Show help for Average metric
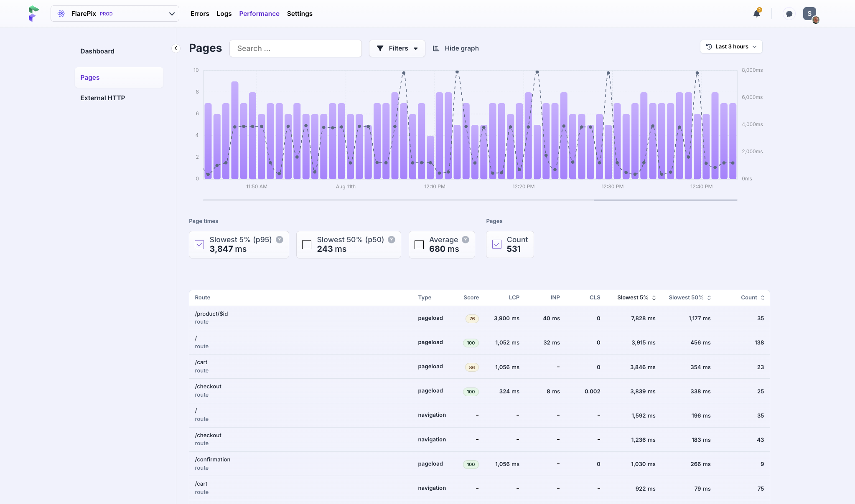 pos(466,240)
